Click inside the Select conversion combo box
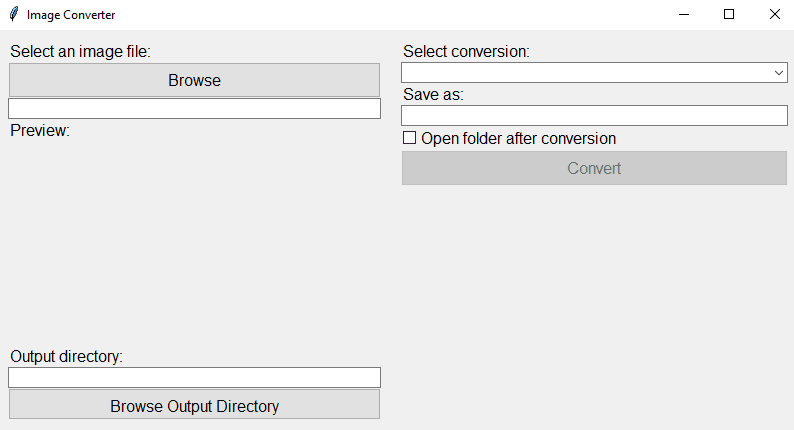This screenshot has width=794, height=430. [585, 73]
